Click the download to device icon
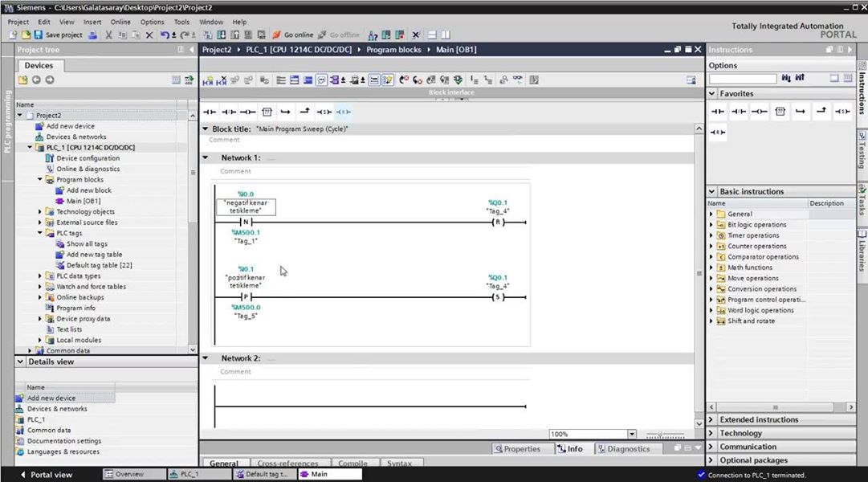 coord(221,35)
